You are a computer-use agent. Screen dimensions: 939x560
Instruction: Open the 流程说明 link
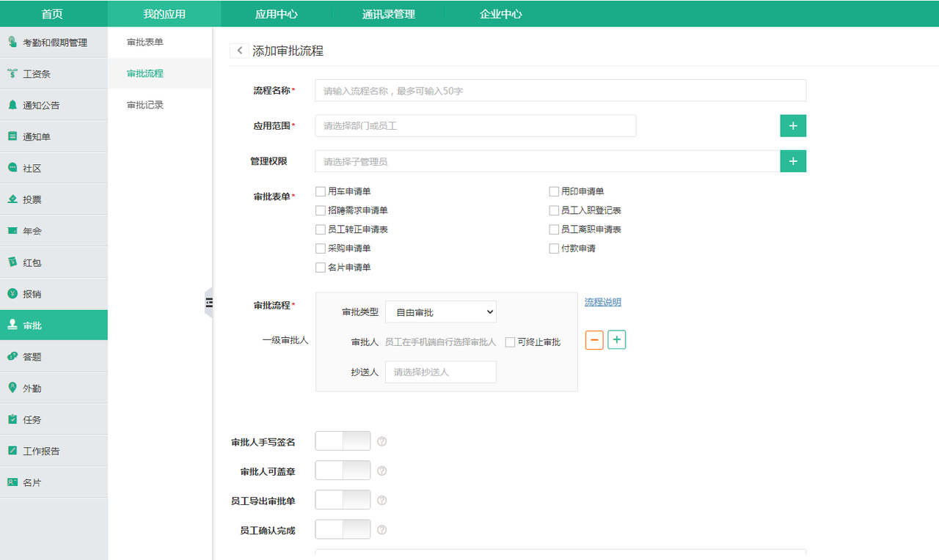[x=603, y=302]
